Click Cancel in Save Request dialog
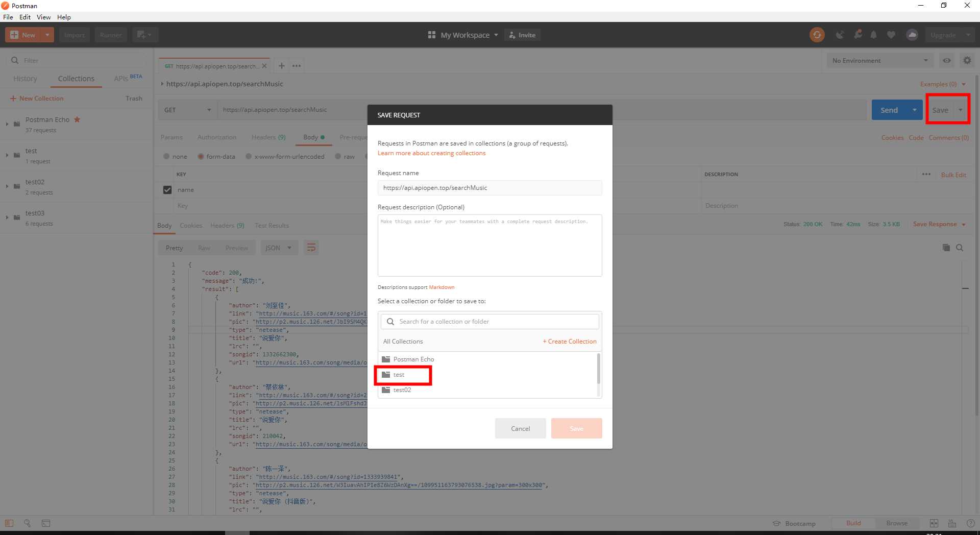Image resolution: width=980 pixels, height=535 pixels. 521,428
